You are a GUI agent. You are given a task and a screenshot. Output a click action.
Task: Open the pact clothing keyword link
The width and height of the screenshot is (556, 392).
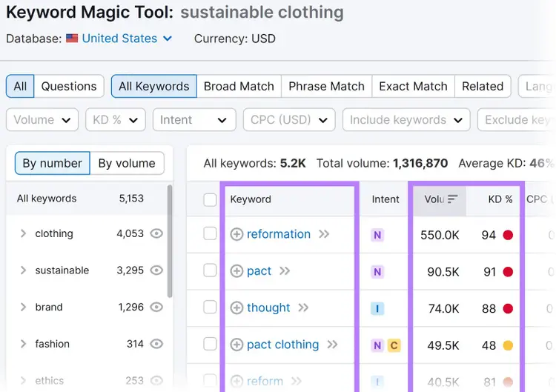[x=283, y=345]
